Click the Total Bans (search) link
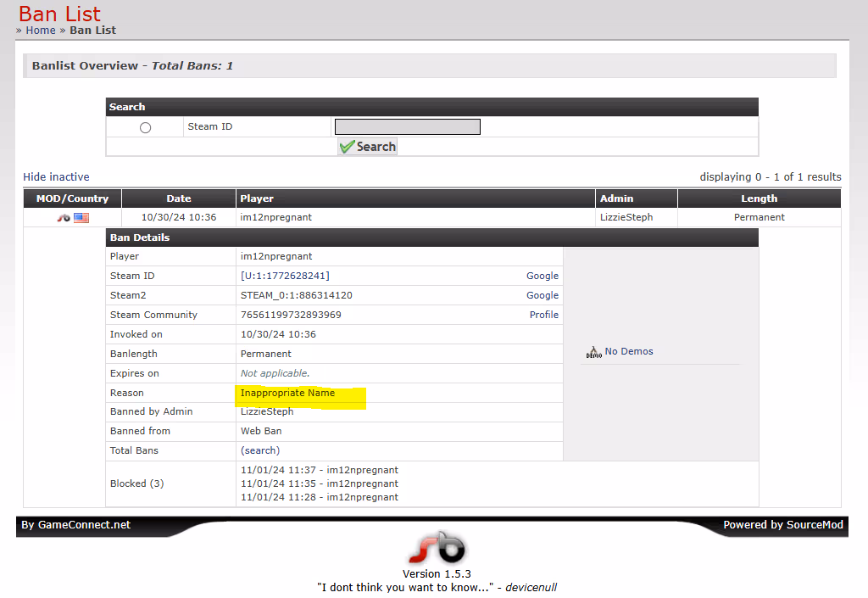 point(260,450)
